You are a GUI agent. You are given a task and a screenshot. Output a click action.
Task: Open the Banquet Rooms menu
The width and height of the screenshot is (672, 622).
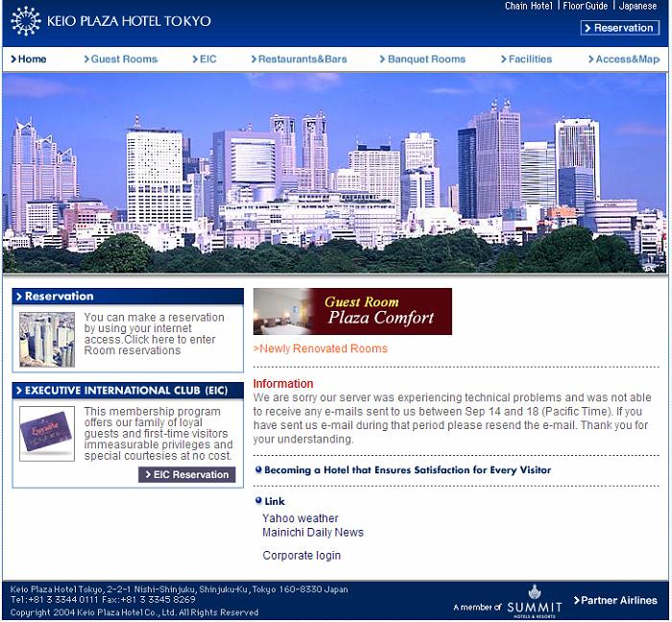point(422,60)
